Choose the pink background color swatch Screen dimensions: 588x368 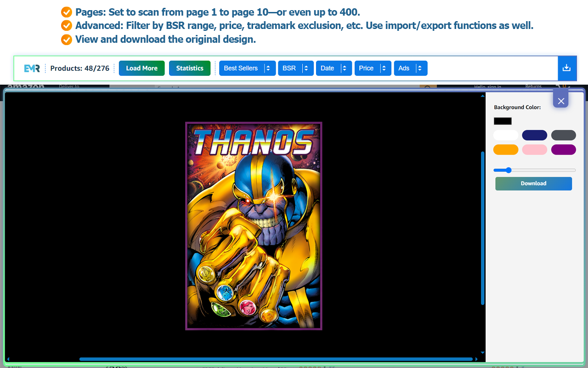pos(535,149)
